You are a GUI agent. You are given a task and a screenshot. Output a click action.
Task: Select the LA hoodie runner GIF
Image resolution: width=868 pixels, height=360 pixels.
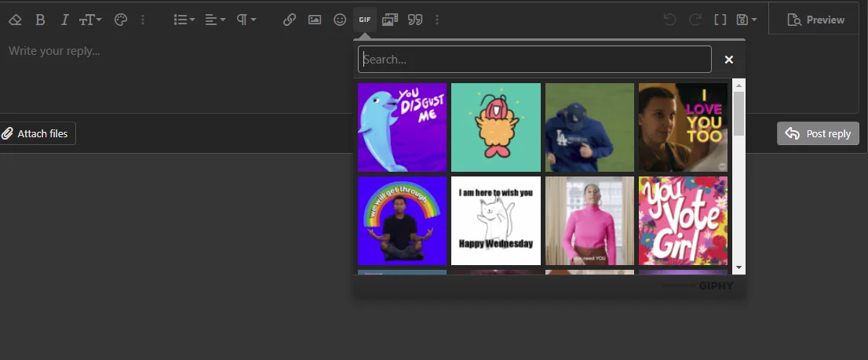[x=589, y=127]
